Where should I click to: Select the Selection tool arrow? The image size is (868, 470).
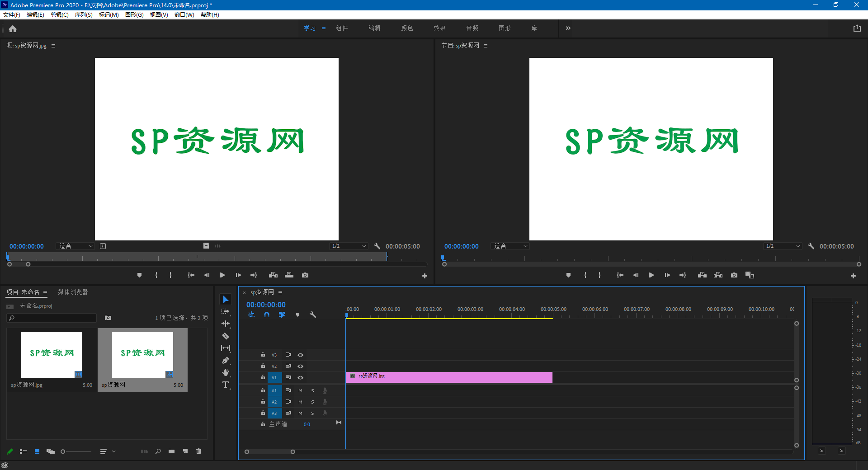tap(226, 300)
